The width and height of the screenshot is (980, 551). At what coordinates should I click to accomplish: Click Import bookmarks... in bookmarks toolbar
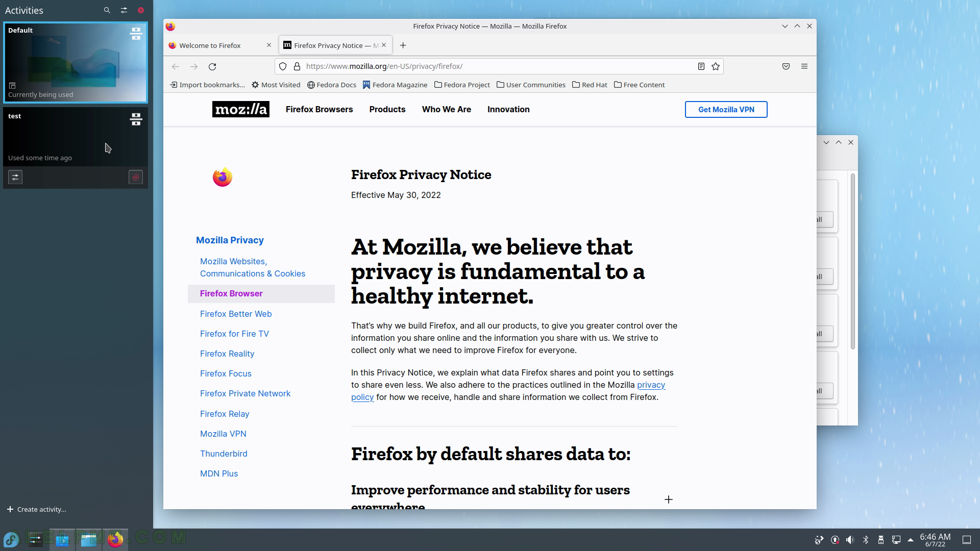207,85
